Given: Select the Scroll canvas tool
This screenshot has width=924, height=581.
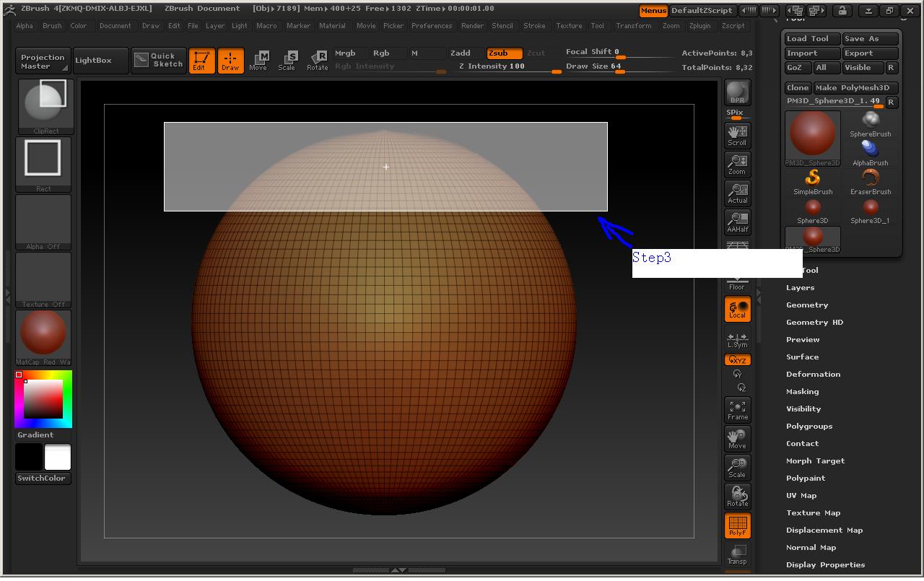Looking at the screenshot, I should [737, 135].
